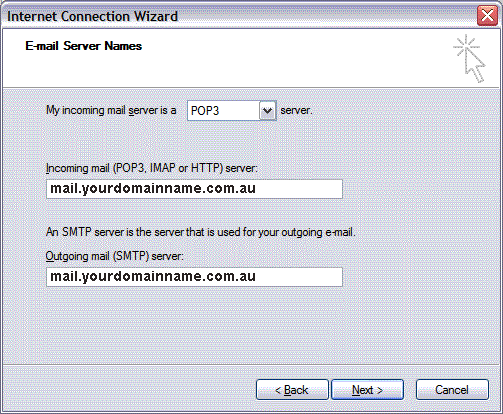The width and height of the screenshot is (503, 414).
Task: Click the 'My incoming mail server is a' label
Action: point(111,110)
